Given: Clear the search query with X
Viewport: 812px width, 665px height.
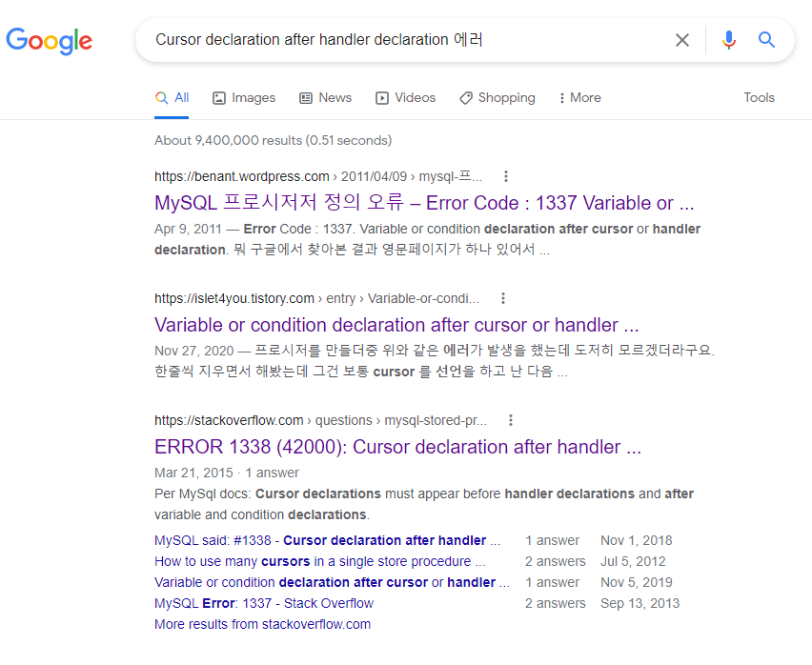Looking at the screenshot, I should [x=682, y=40].
